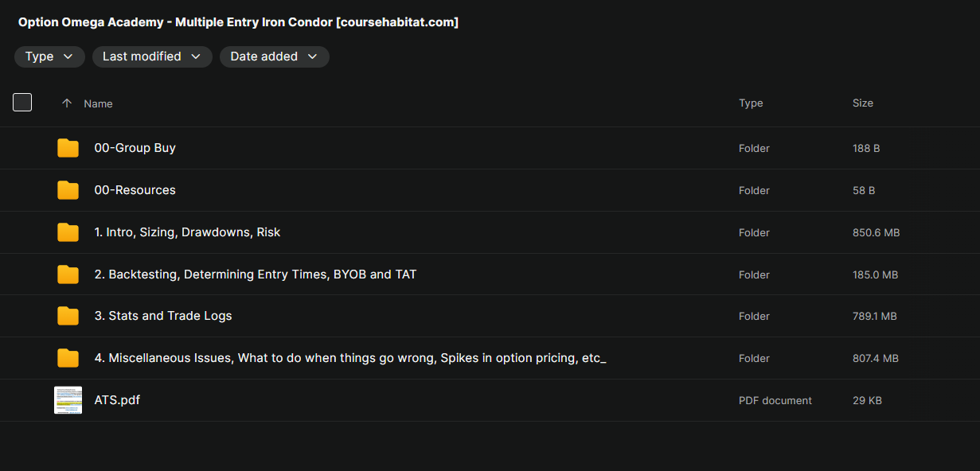Open the Type filter dropdown
Viewport: 980px width, 471px height.
[x=49, y=56]
